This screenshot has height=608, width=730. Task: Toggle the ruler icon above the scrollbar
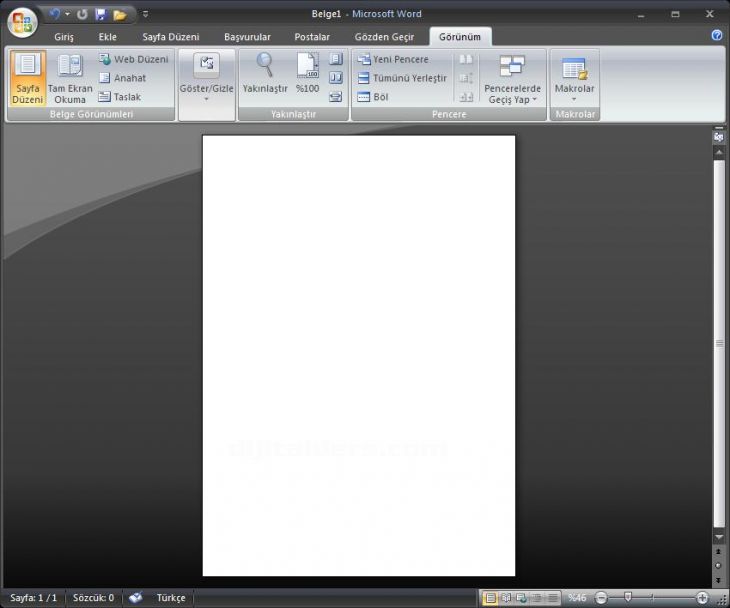point(719,137)
